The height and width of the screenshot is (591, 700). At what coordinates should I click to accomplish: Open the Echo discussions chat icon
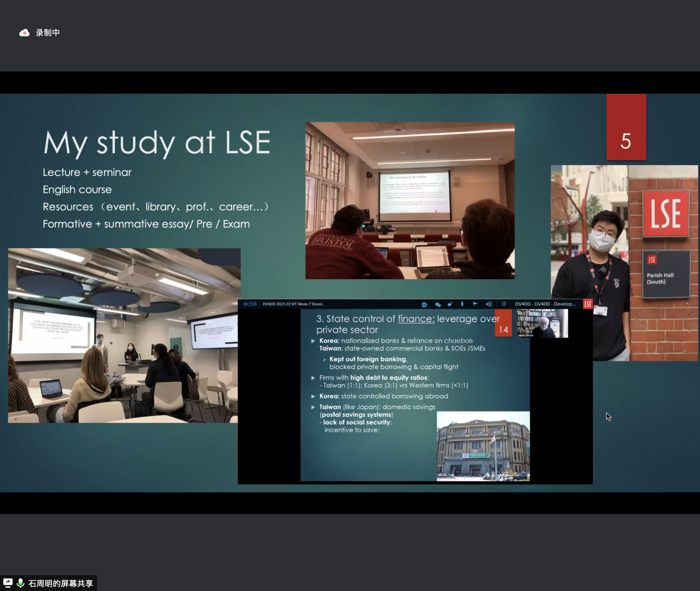pyautogui.click(x=438, y=304)
